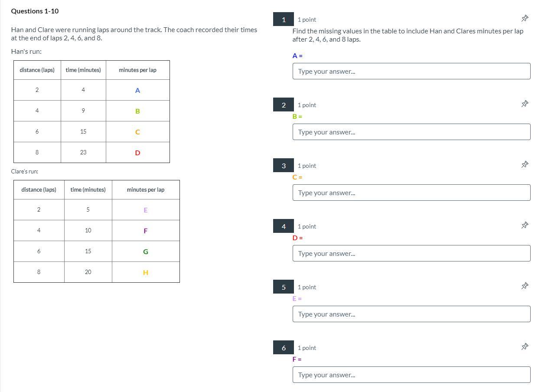Click the answer field for A
The width and height of the screenshot is (535, 392).
coord(411,71)
